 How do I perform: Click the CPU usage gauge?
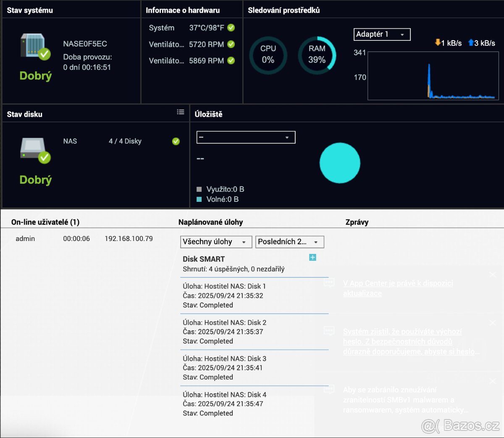[x=268, y=55]
